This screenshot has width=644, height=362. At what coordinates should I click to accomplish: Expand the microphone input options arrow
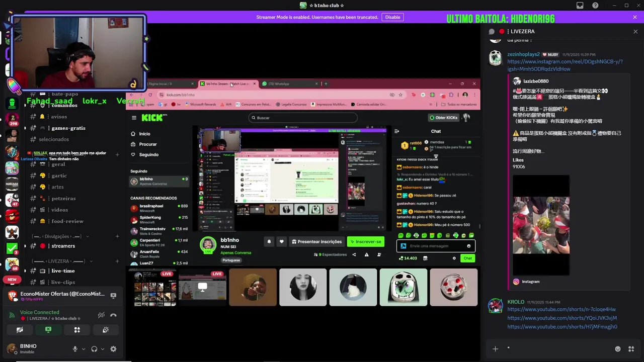(x=84, y=349)
